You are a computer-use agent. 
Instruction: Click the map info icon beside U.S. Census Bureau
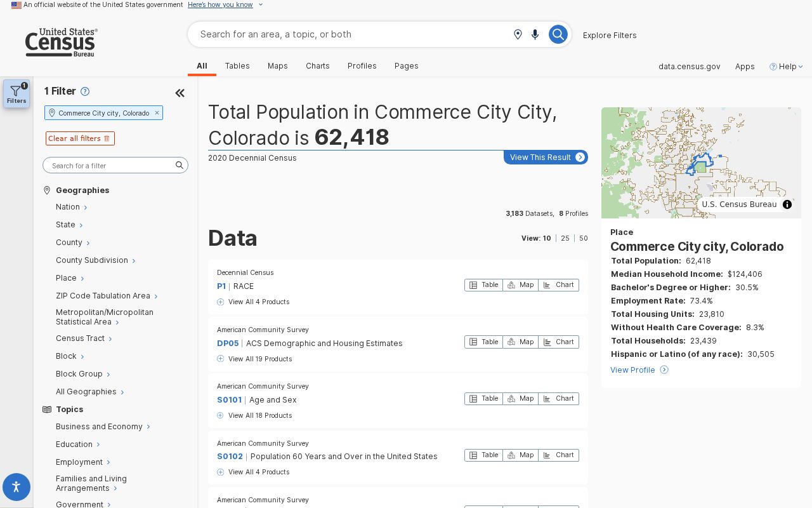[787, 204]
